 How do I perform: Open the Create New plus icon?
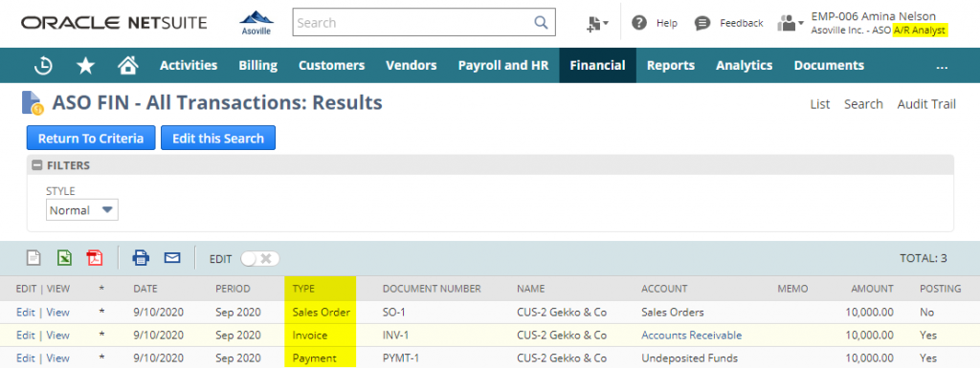[597, 24]
